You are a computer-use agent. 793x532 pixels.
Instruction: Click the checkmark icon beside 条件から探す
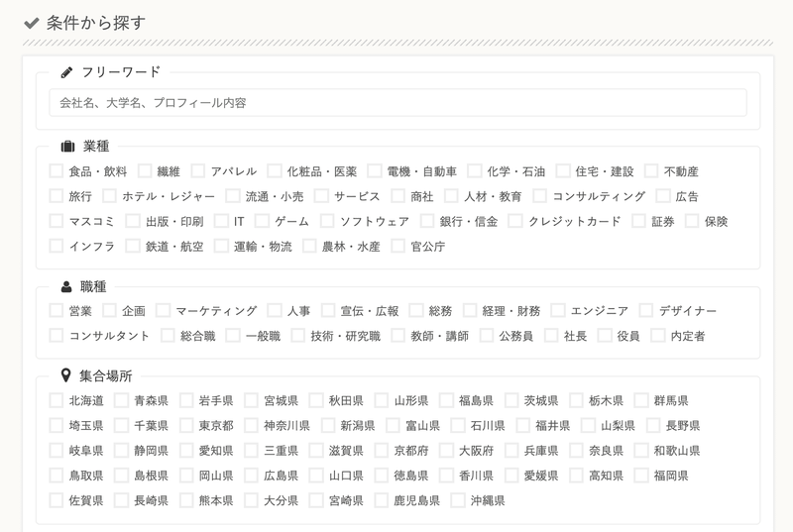pyautogui.click(x=32, y=23)
